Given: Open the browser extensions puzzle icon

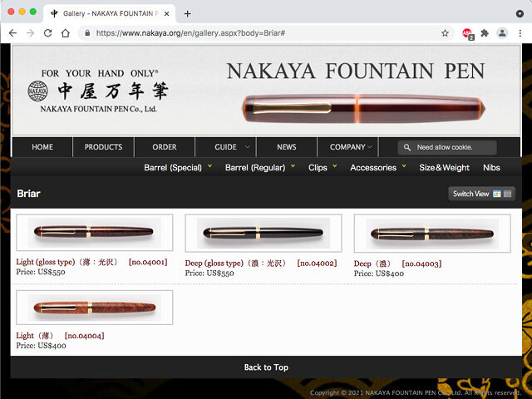Looking at the screenshot, I should 485,32.
